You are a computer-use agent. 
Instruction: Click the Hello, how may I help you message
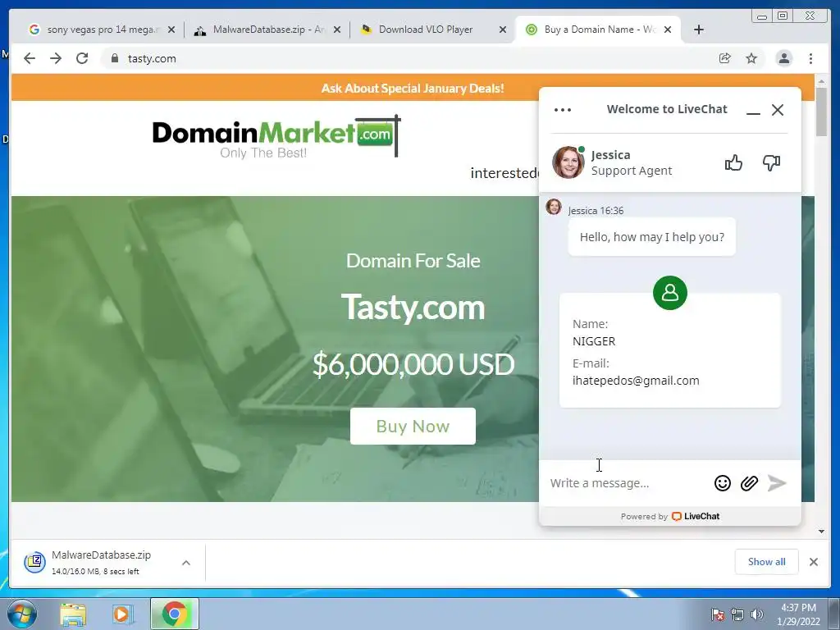click(x=652, y=237)
